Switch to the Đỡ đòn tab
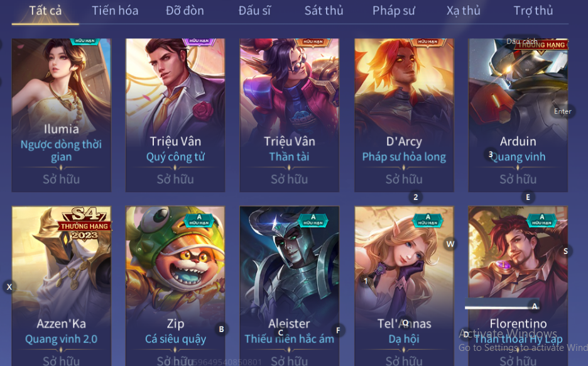This screenshot has height=366, width=588. pos(185,11)
